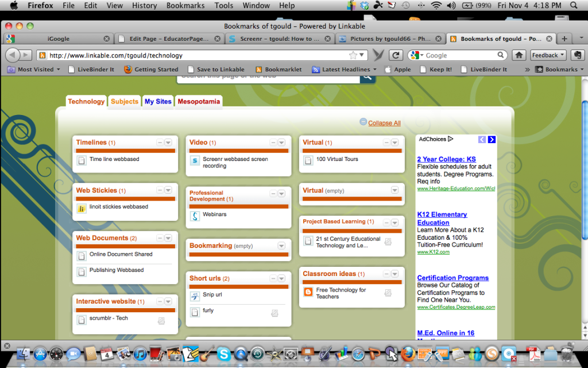Image resolution: width=588 pixels, height=368 pixels.
Task: Minimize the Professional Development widget
Action: (273, 194)
